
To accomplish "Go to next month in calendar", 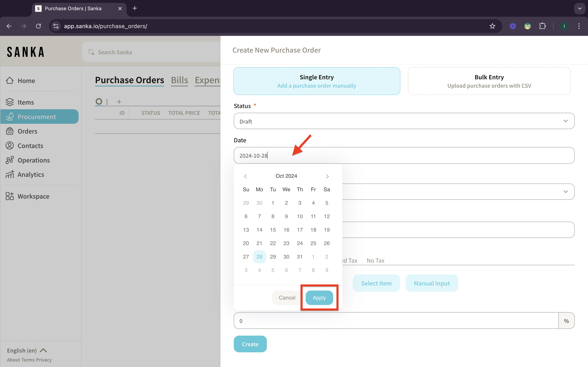I will [327, 176].
